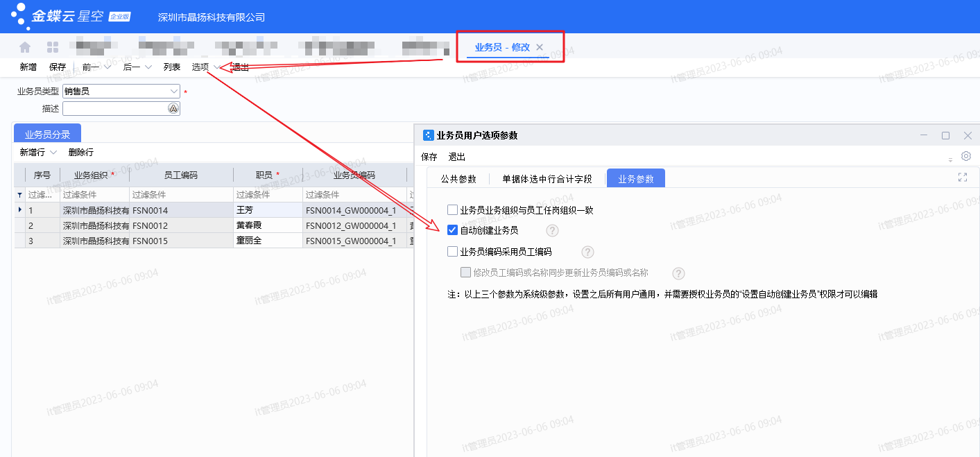Screen dimensions: 980x457
Task: Select the 业务参数 tab
Action: [636, 179]
